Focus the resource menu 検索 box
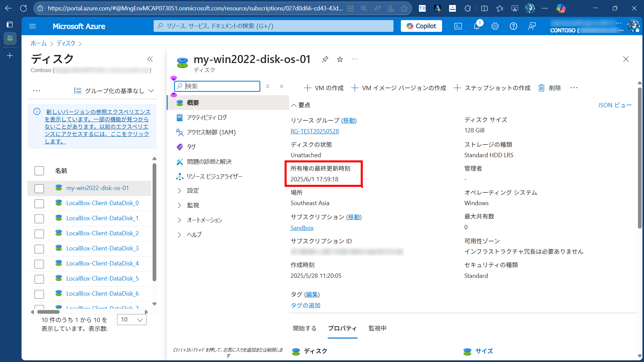 pos(217,86)
